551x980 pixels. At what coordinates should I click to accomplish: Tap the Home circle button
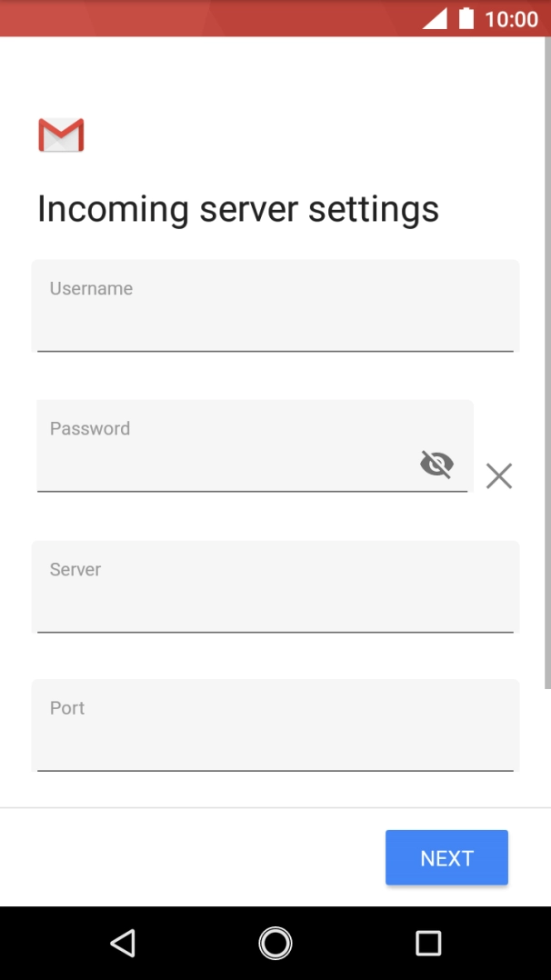tap(275, 943)
